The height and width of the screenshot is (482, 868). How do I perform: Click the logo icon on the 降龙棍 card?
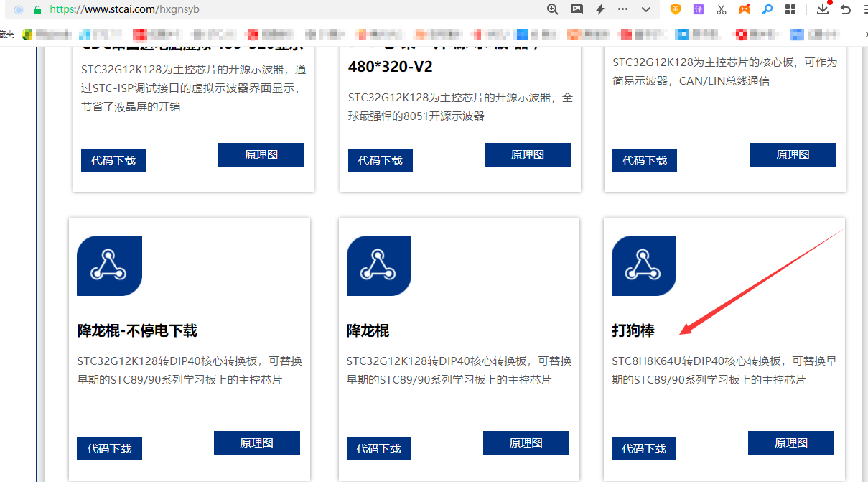point(379,266)
